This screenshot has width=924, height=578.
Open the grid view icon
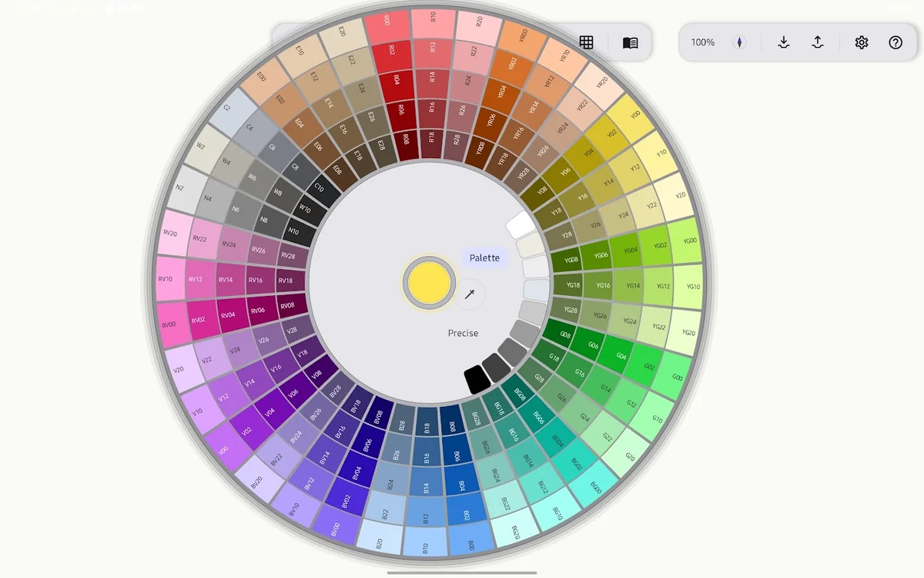click(586, 42)
